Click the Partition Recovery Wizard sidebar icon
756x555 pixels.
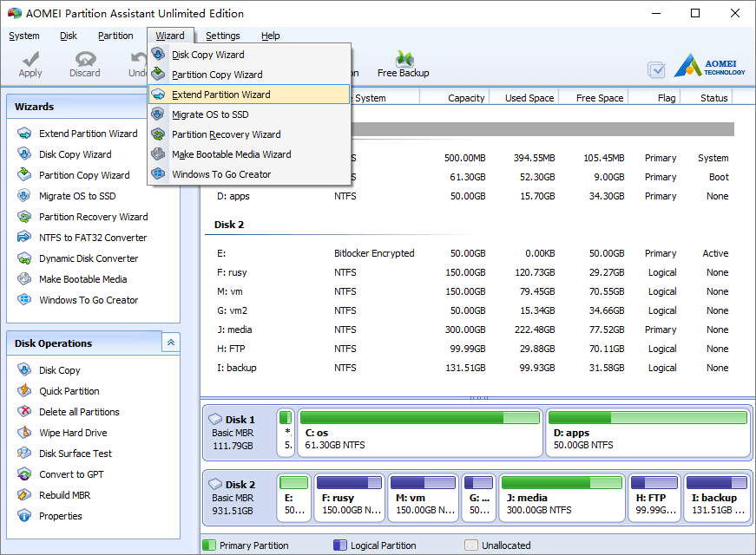(24, 217)
